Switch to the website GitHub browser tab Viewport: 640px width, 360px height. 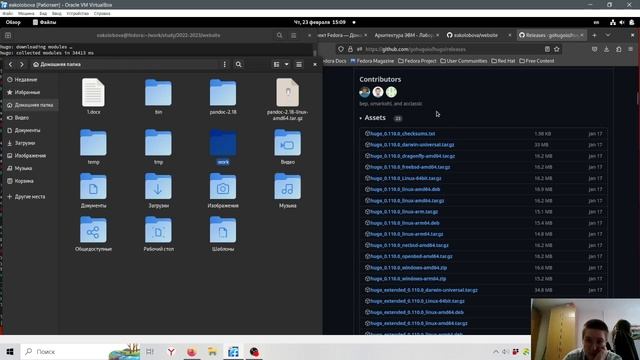476,35
